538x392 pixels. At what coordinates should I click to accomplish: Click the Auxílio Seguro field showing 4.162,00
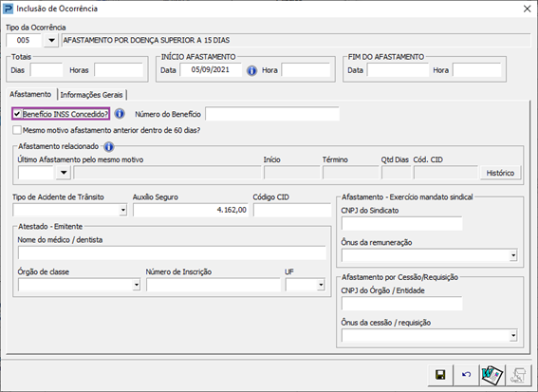click(191, 210)
